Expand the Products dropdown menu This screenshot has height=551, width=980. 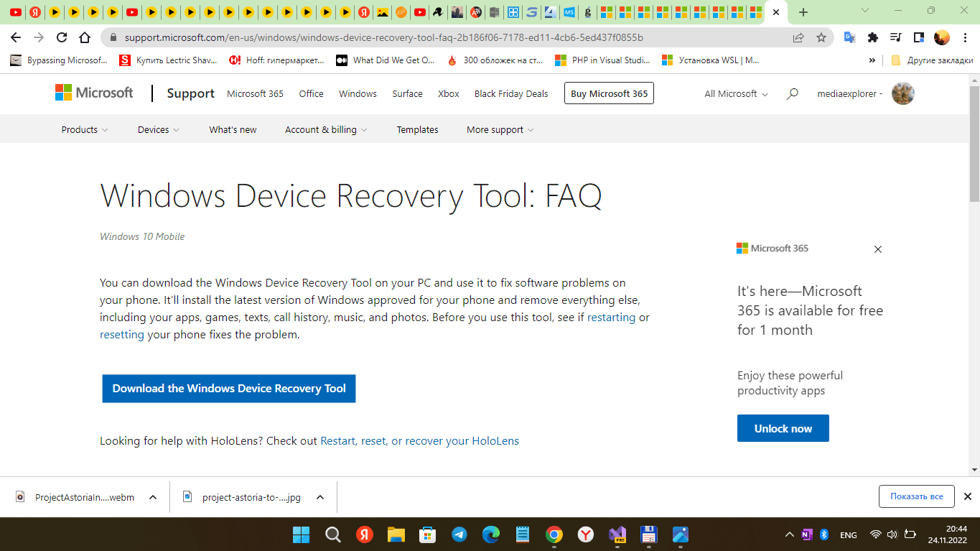pos(85,129)
